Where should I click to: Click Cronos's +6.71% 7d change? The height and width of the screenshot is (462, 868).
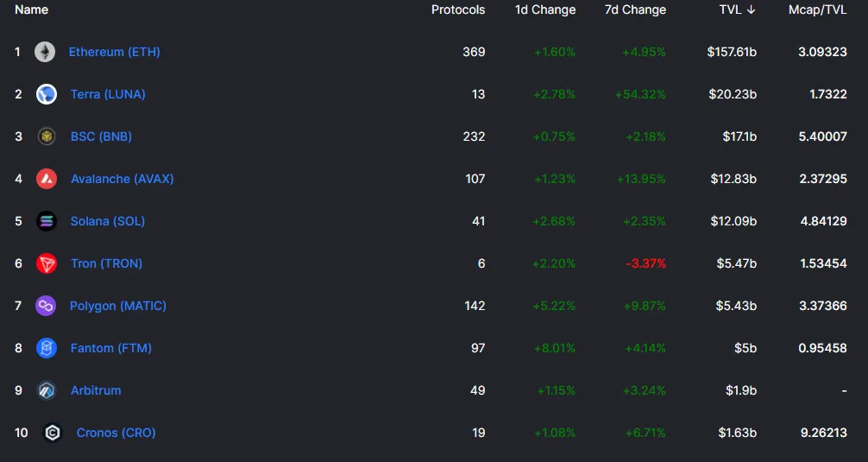pos(645,433)
